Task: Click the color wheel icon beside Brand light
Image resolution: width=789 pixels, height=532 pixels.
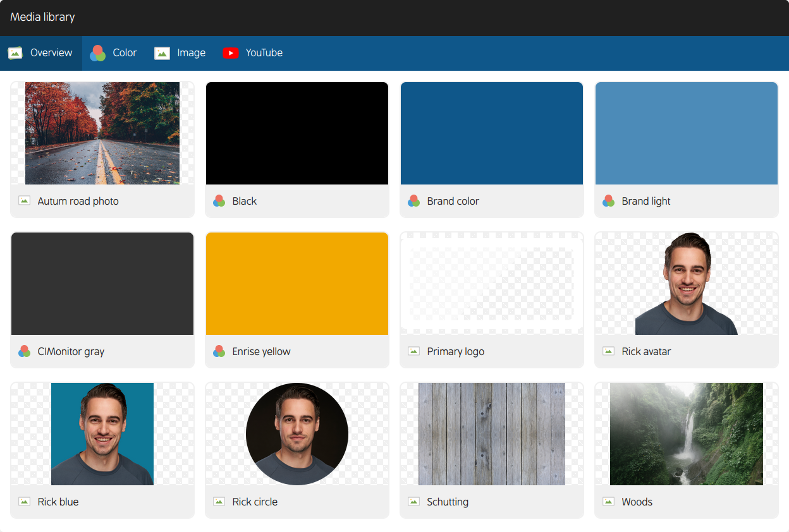Action: [608, 200]
